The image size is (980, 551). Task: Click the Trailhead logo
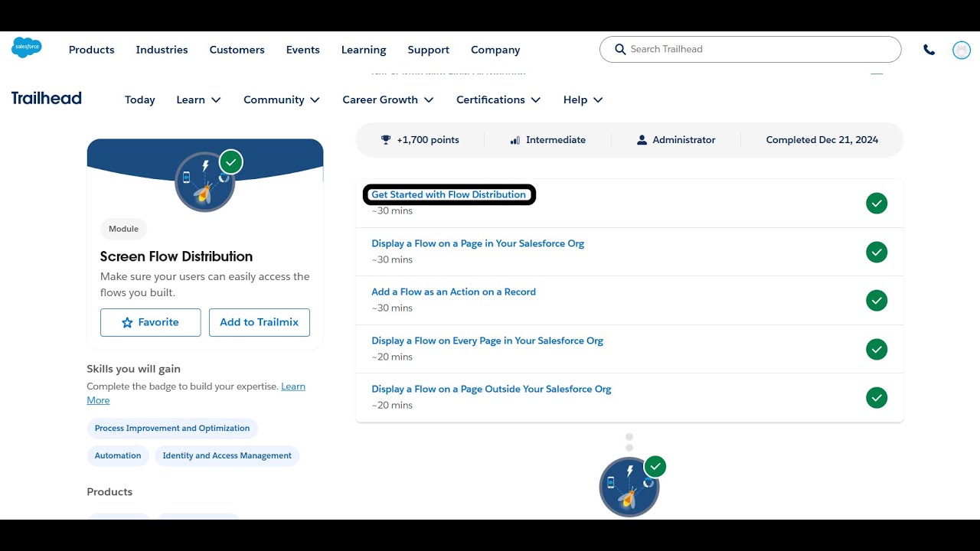(x=47, y=98)
